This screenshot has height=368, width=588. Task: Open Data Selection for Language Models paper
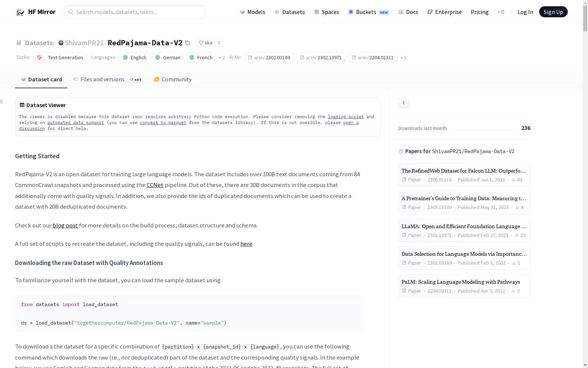point(464,258)
